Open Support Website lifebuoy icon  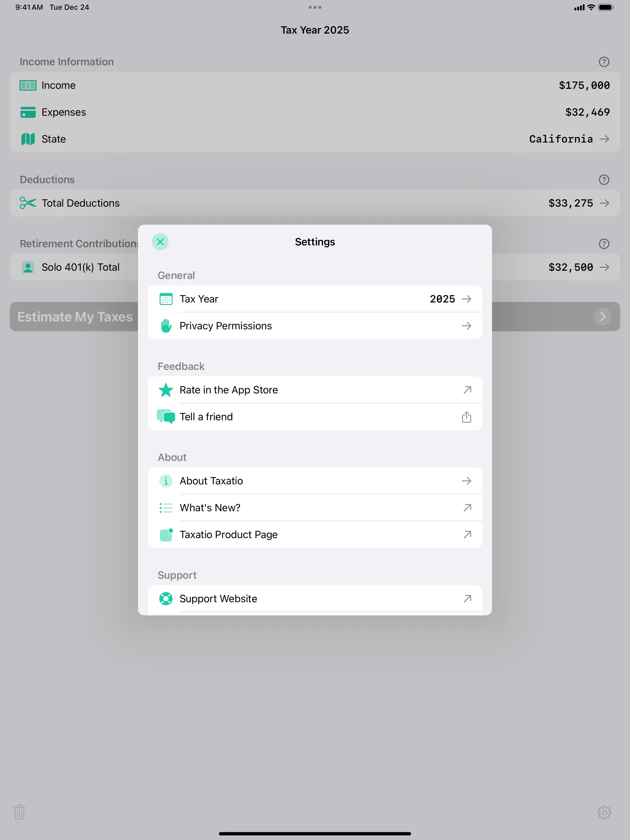coord(166,599)
